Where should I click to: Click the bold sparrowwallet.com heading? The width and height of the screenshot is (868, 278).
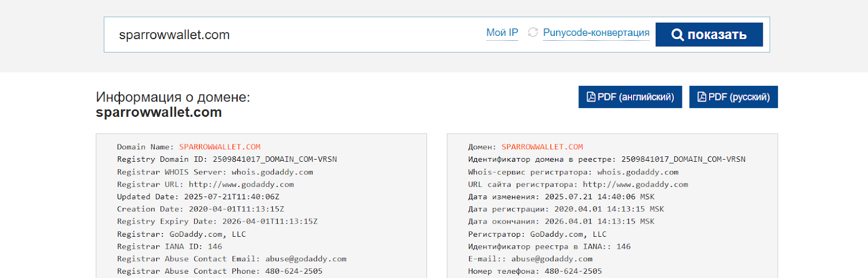[x=159, y=112]
